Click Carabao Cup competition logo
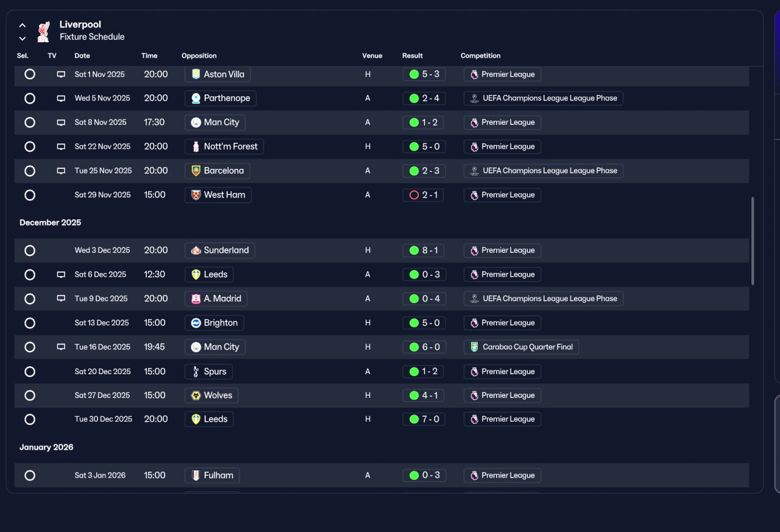780x532 pixels. (474, 347)
